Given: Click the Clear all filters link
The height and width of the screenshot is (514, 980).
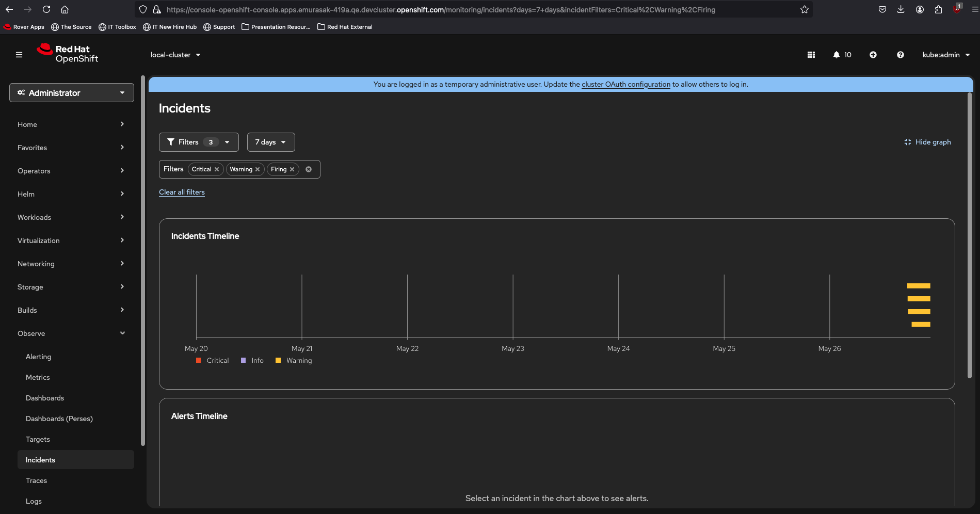Looking at the screenshot, I should tap(182, 192).
